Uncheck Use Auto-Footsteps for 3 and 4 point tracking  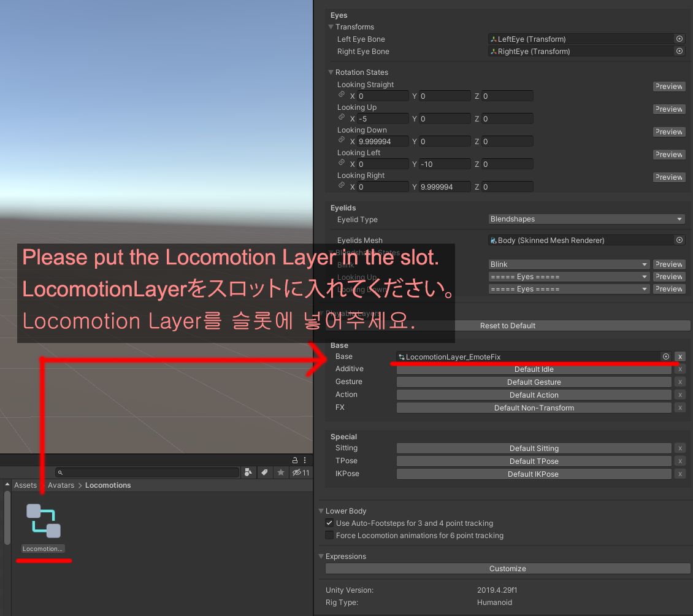coord(329,523)
